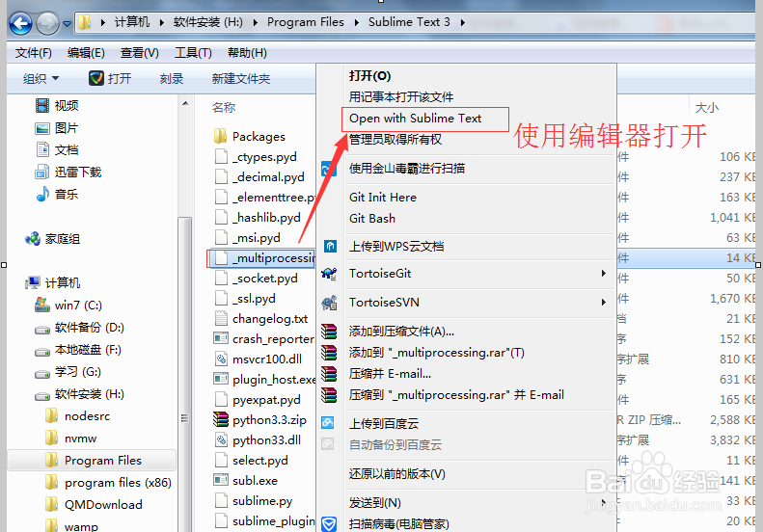
Task: Expand the 组织 toolbar dropdown
Action: tap(41, 78)
